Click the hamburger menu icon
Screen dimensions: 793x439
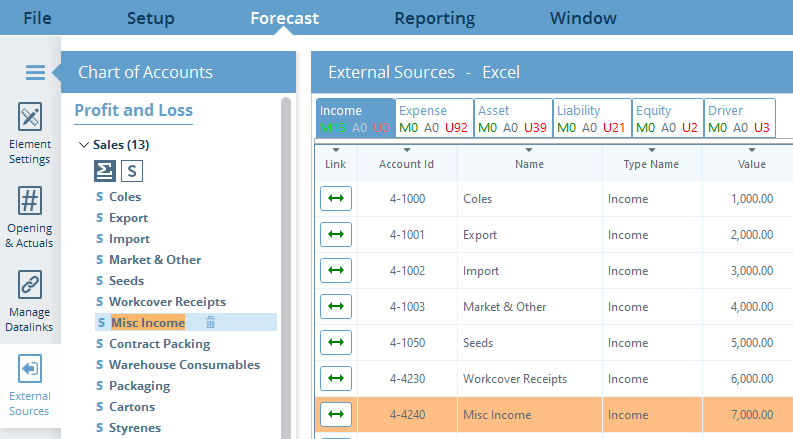(35, 72)
